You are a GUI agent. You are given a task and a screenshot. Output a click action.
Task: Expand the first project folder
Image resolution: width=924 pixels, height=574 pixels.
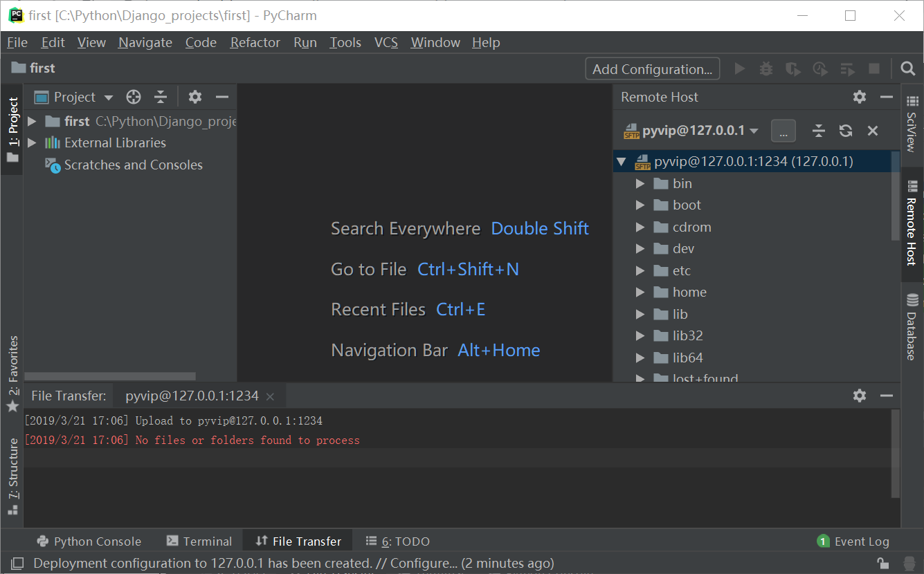pyautogui.click(x=32, y=121)
